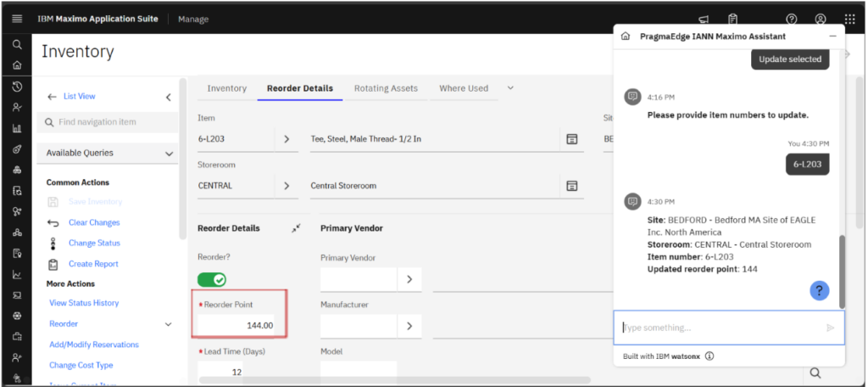Click the assistant panel home icon
This screenshot has width=868, height=387.
(626, 36)
